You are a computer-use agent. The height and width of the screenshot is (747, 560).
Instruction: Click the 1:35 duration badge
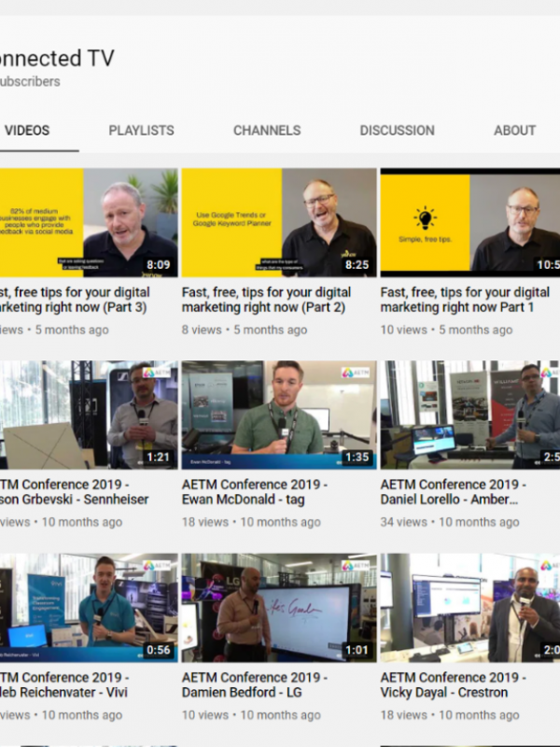point(357,458)
